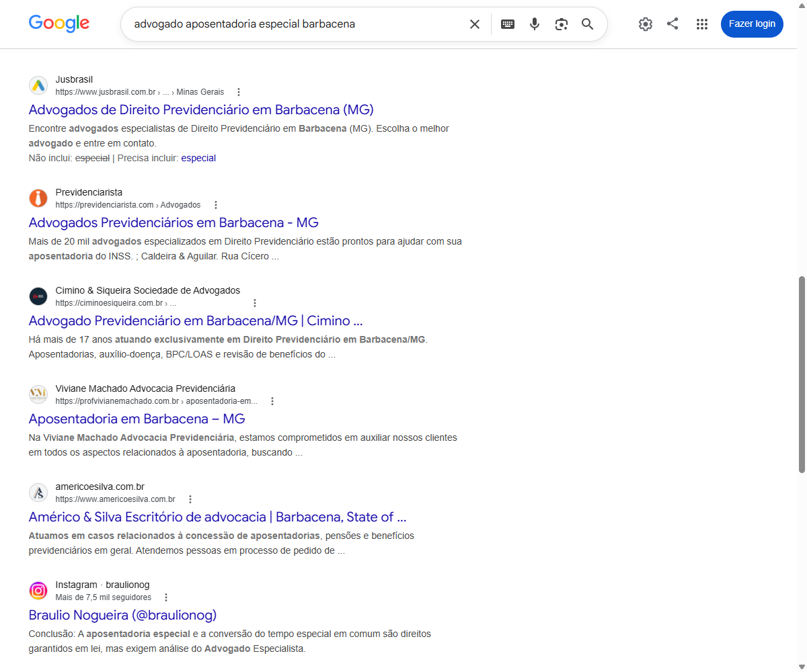Open more options for Cimino & Siqueira result

[255, 303]
